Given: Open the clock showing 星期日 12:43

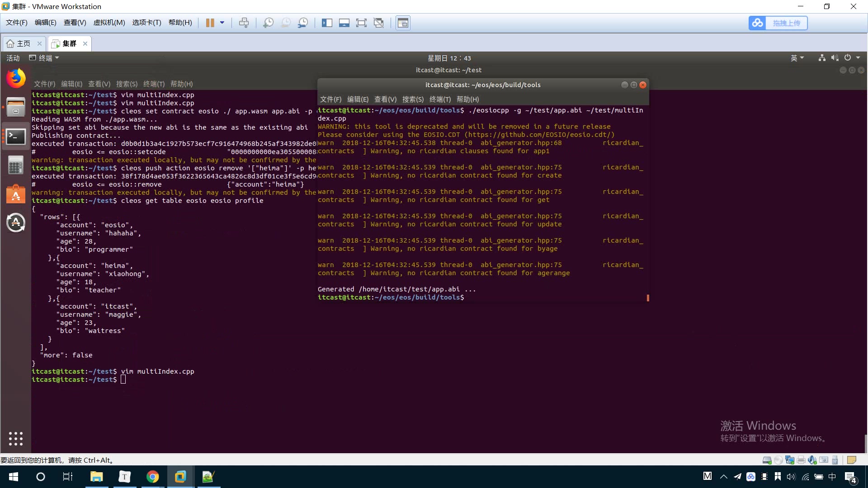Looking at the screenshot, I should pyautogui.click(x=449, y=58).
